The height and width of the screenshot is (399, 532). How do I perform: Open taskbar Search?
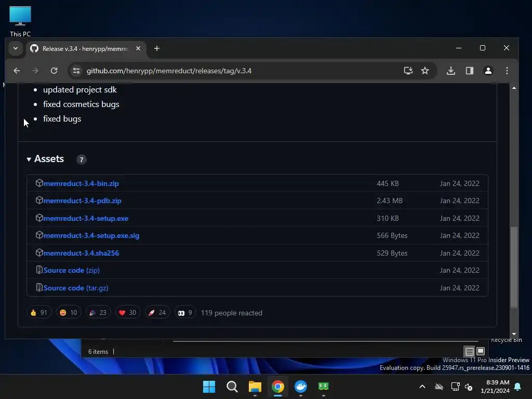coord(232,387)
